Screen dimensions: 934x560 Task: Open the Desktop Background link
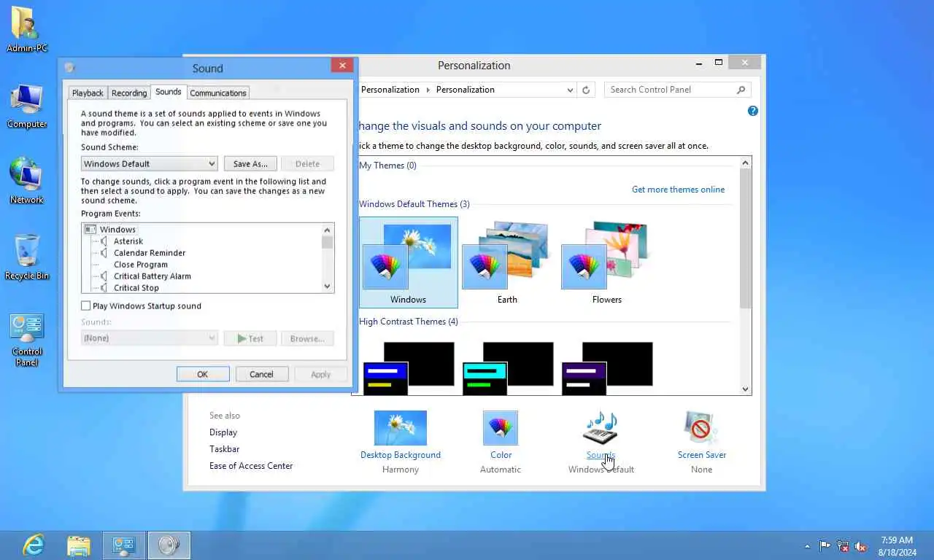(x=401, y=455)
